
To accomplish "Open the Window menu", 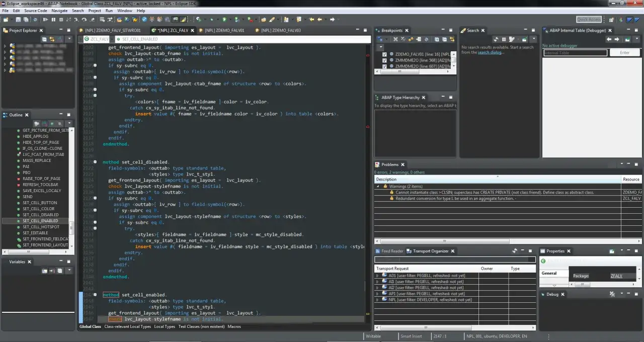I will tap(125, 11).
